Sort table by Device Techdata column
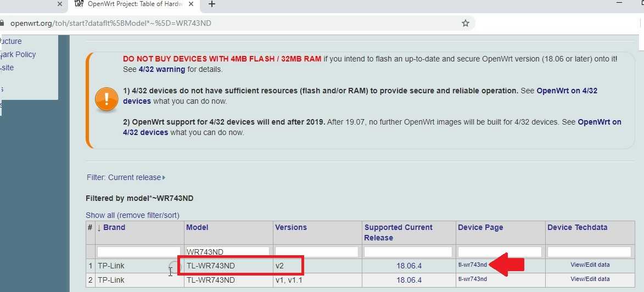 click(577, 228)
